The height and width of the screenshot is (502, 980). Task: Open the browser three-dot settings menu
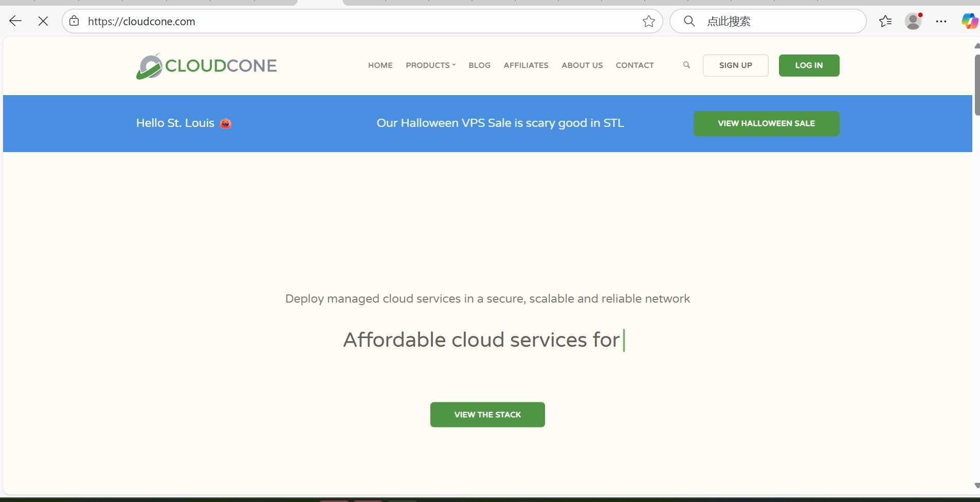[x=941, y=21]
